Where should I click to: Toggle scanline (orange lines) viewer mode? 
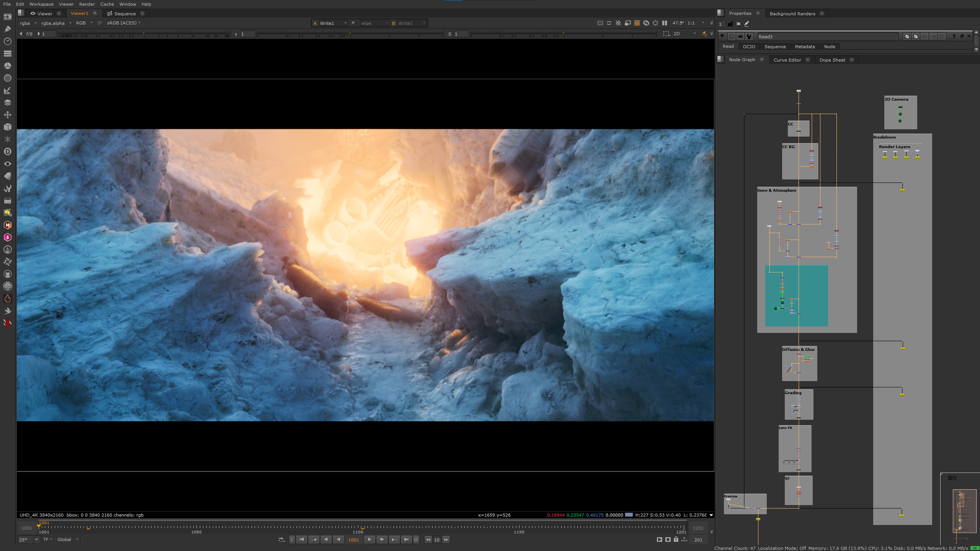[637, 23]
